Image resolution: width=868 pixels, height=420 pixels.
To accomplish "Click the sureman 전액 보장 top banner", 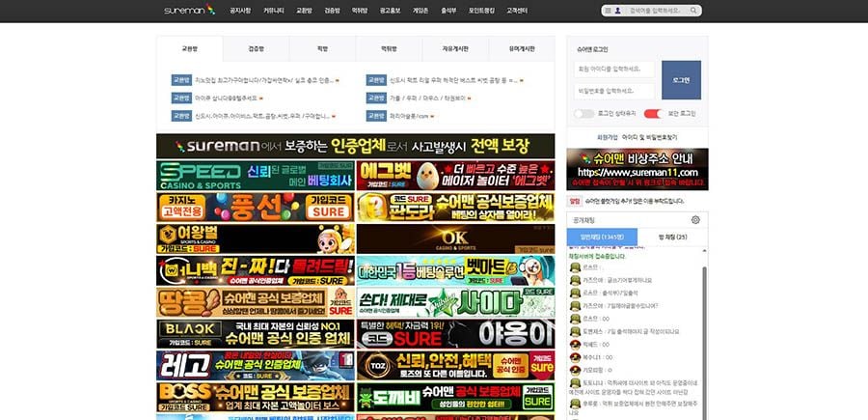I will point(355,146).
